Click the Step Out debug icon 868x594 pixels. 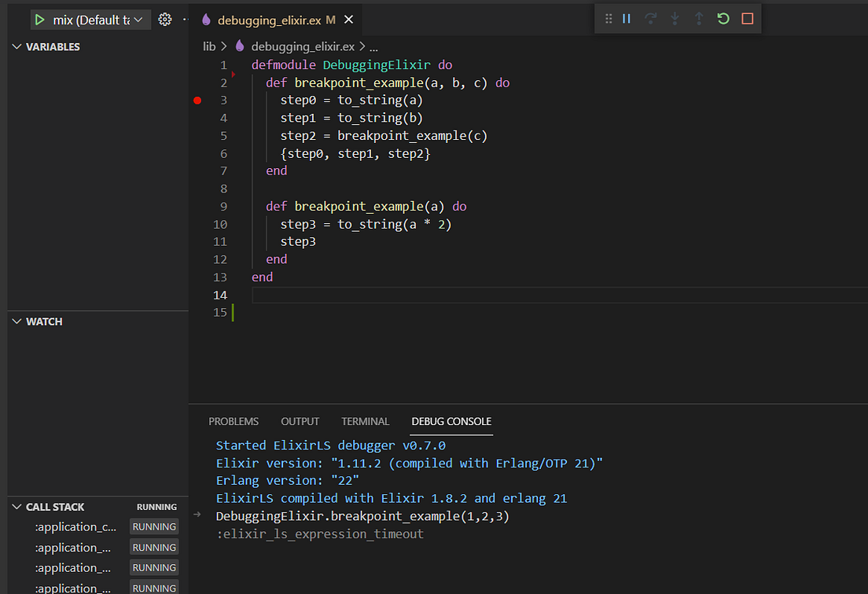coord(699,17)
